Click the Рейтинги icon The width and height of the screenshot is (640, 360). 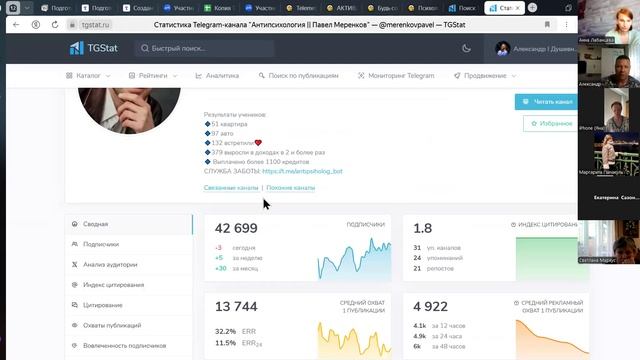(x=132, y=76)
